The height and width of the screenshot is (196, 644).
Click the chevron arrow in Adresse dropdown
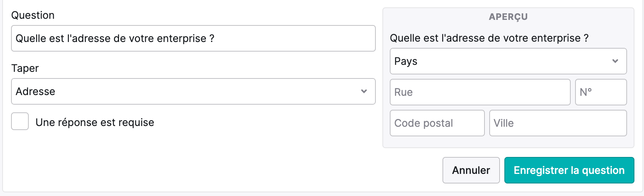click(364, 91)
